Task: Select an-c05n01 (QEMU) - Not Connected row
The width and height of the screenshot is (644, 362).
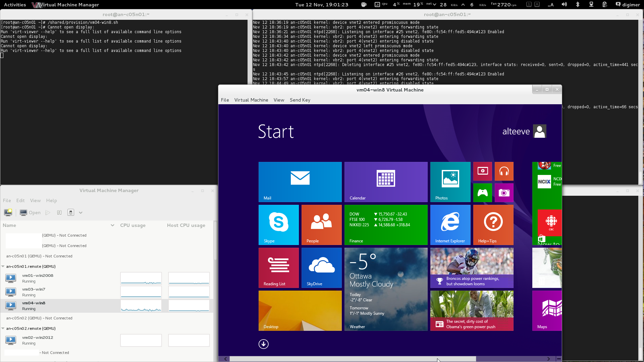Action: click(x=107, y=256)
